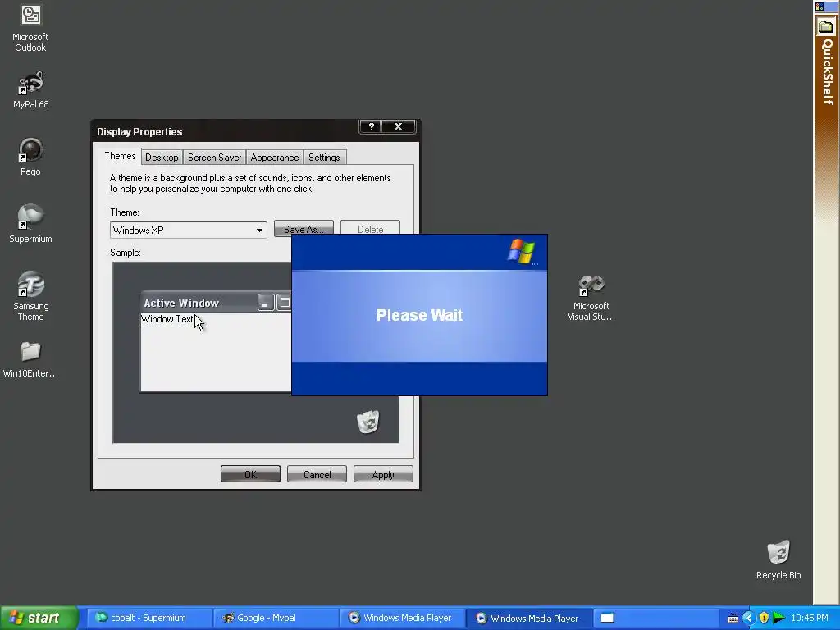
Task: Click the help question mark button
Action: click(372, 126)
